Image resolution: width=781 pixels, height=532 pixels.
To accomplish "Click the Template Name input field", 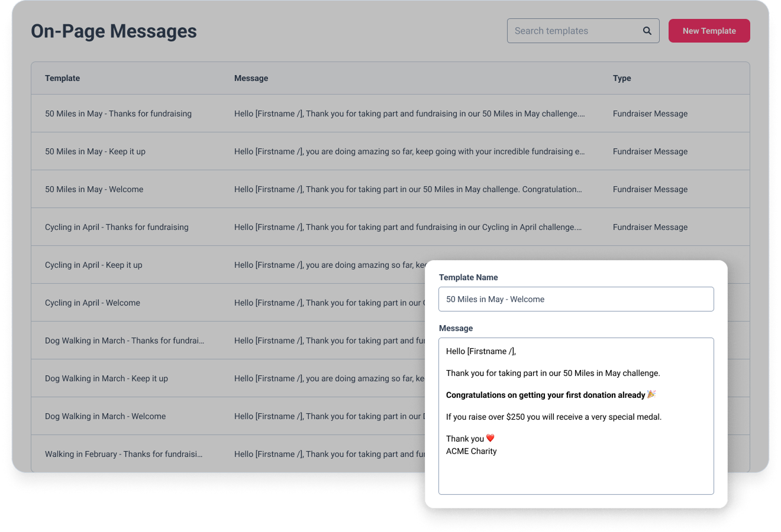I will [576, 299].
